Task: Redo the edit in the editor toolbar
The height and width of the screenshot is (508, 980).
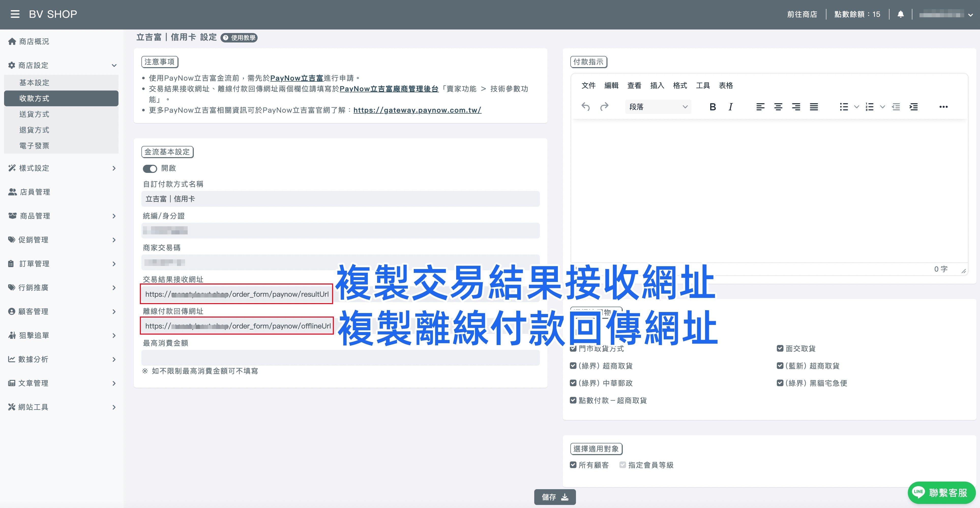Action: coord(604,107)
